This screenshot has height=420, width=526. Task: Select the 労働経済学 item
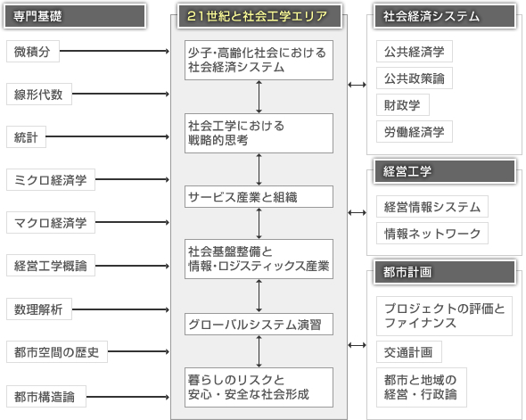pyautogui.click(x=415, y=131)
